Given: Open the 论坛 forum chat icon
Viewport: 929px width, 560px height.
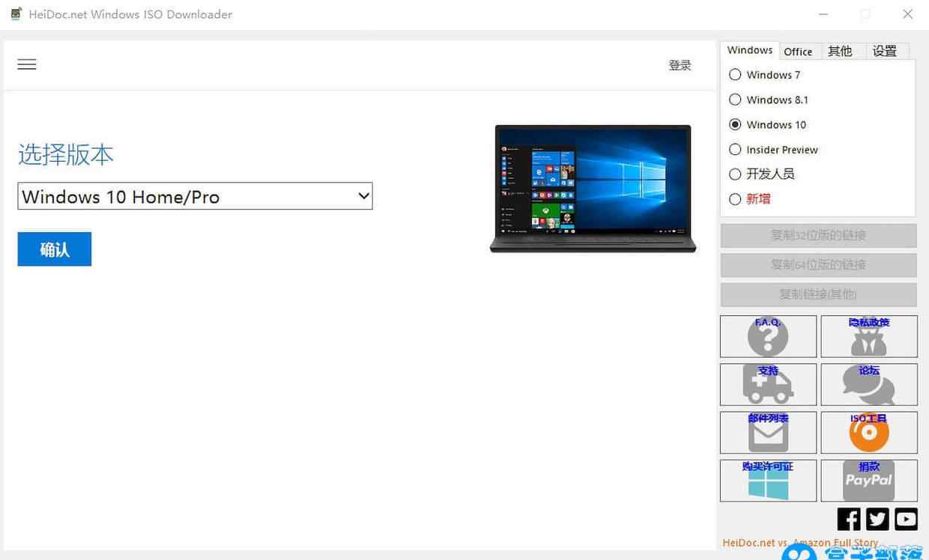Looking at the screenshot, I should coord(869,384).
